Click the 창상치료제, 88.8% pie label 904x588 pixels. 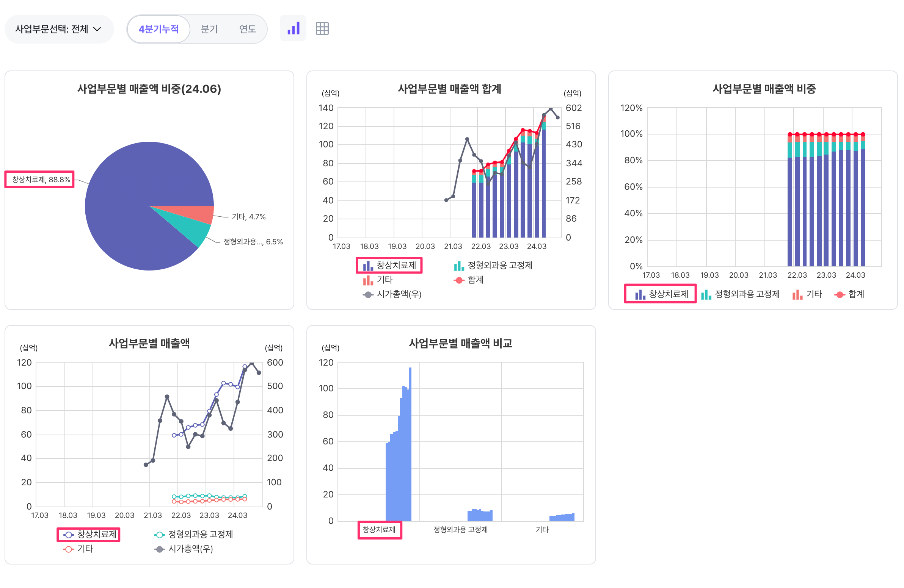click(41, 180)
